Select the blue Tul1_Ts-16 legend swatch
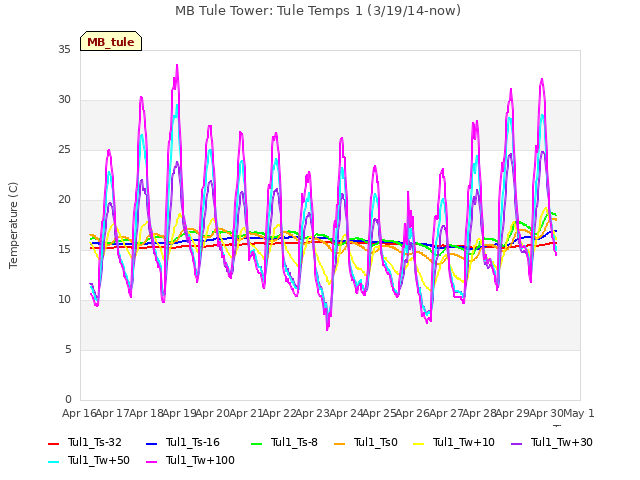This screenshot has height=480, width=640. click(151, 443)
